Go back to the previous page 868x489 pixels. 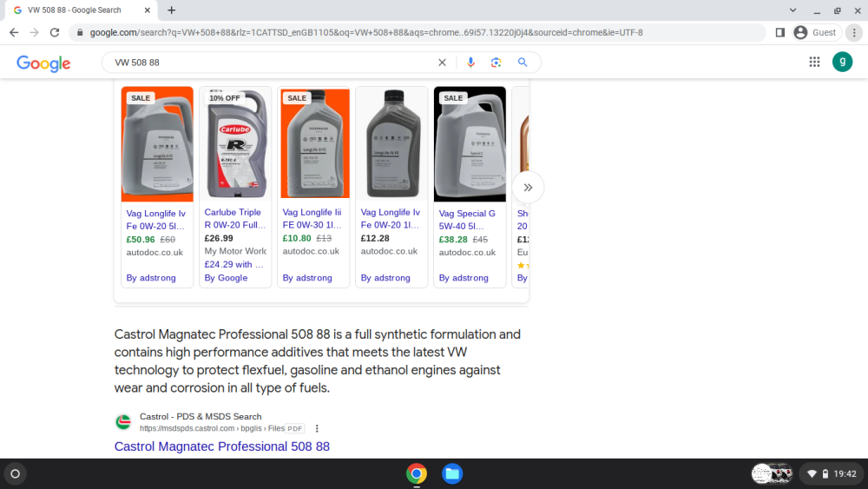pos(14,33)
